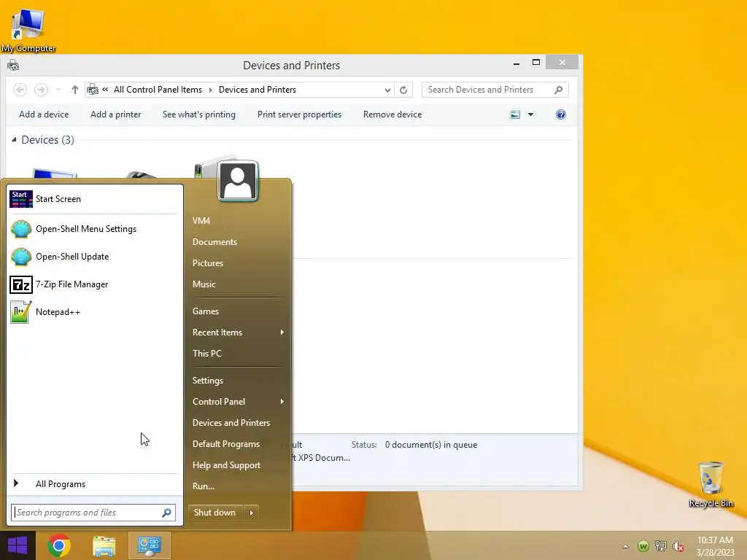Open the Help question mark icon
This screenshot has height=560, width=747.
pos(561,114)
